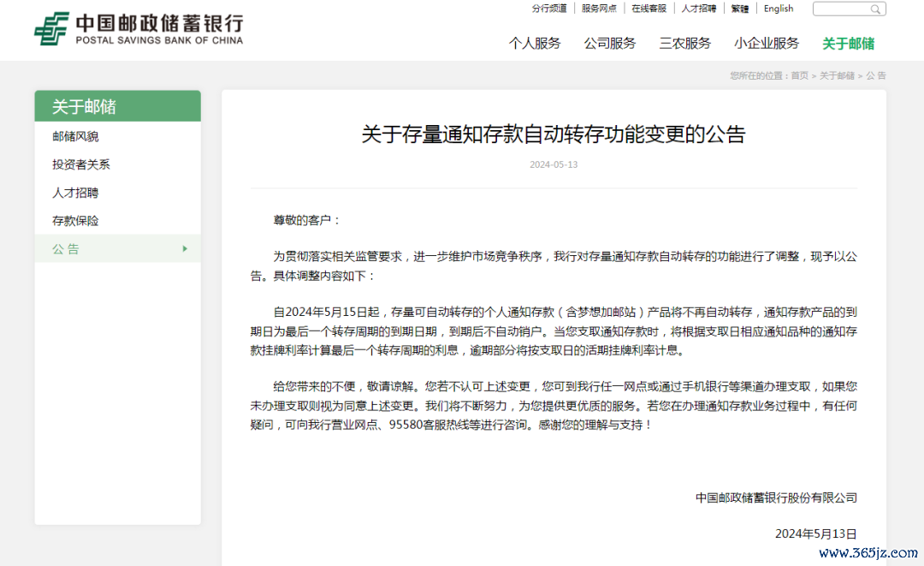Viewport: 924px width, 566px height.
Task: Click 公告 in breadcrumb
Action: pos(876,75)
